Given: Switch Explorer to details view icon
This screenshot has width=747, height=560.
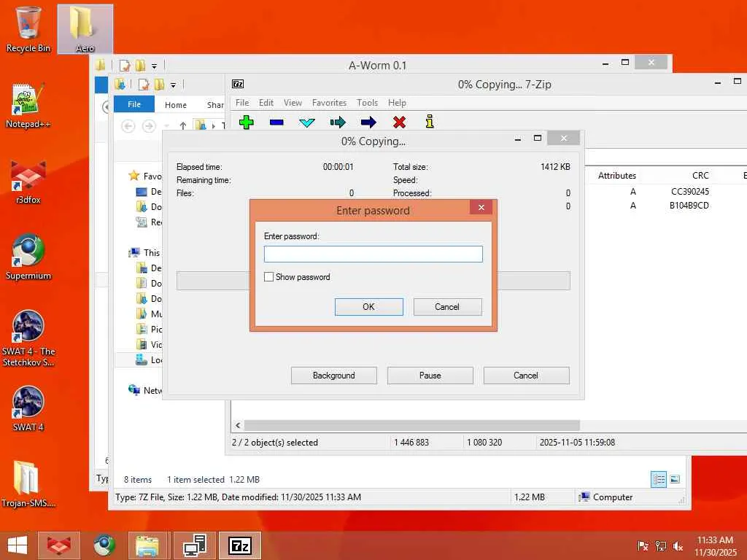Looking at the screenshot, I should pyautogui.click(x=659, y=479).
